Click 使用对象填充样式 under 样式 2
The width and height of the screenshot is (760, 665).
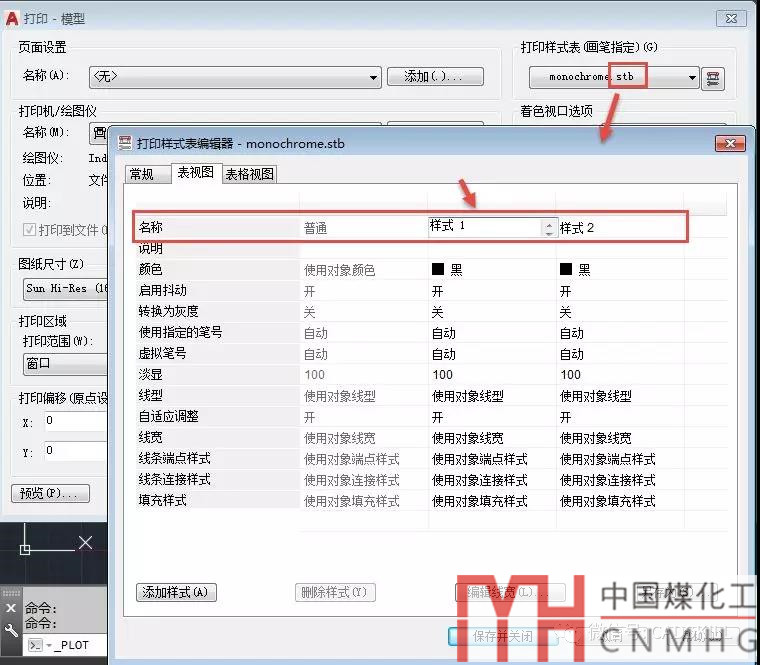608,501
